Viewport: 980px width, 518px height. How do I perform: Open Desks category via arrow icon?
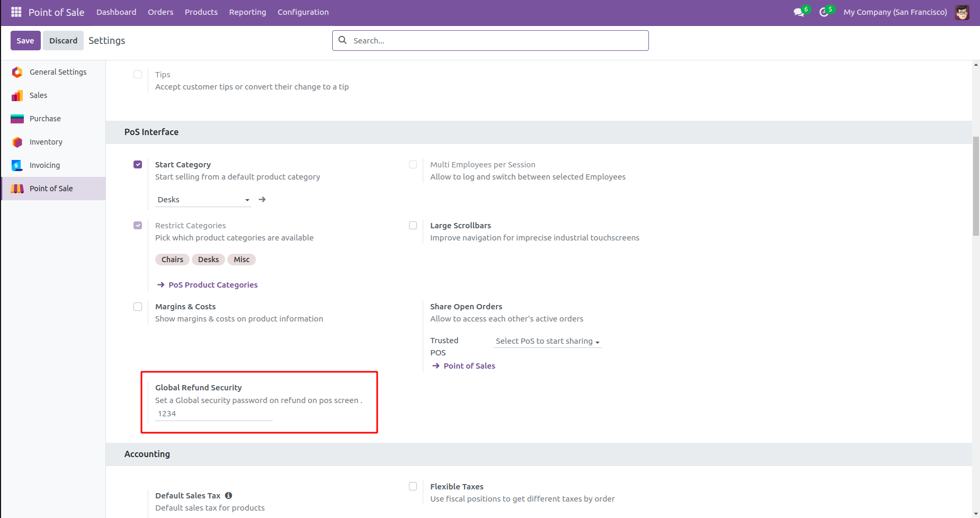[262, 200]
